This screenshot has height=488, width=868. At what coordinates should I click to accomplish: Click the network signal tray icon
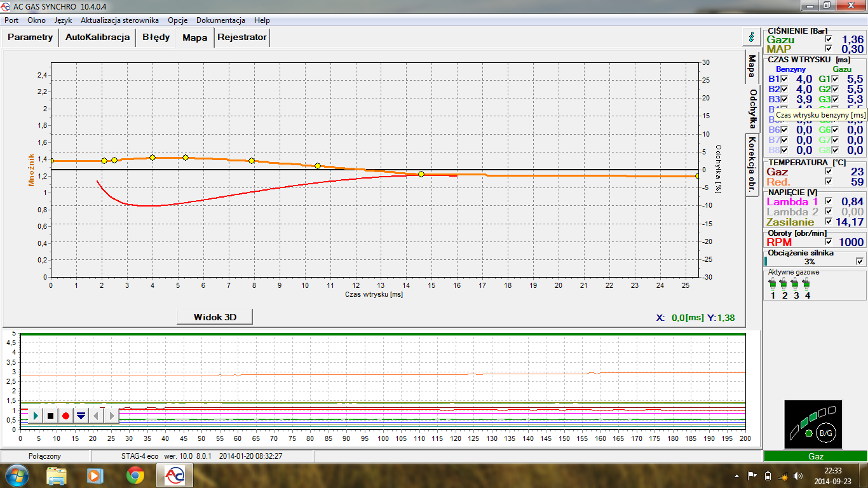[x=783, y=475]
